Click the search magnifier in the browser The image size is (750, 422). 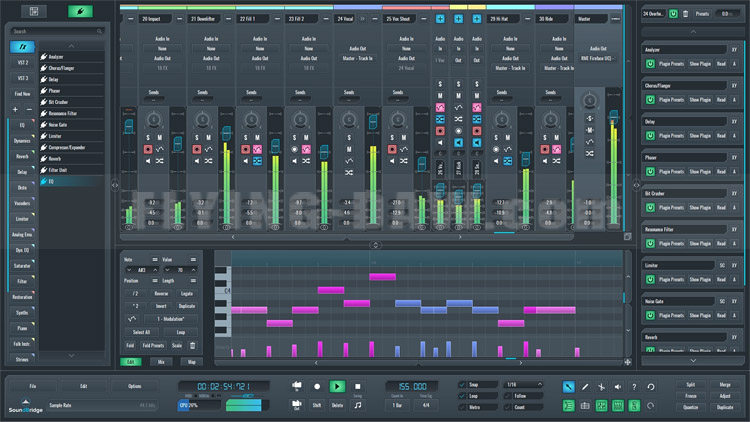99,31
